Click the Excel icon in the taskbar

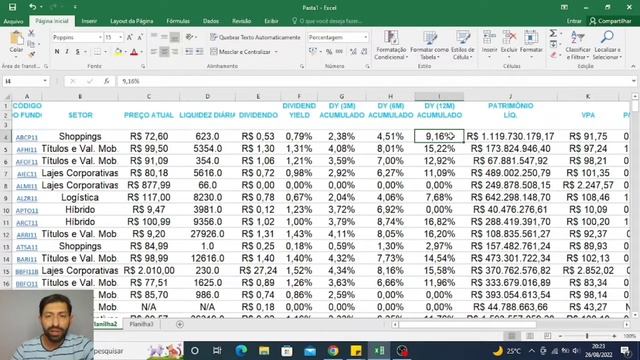tap(379, 351)
